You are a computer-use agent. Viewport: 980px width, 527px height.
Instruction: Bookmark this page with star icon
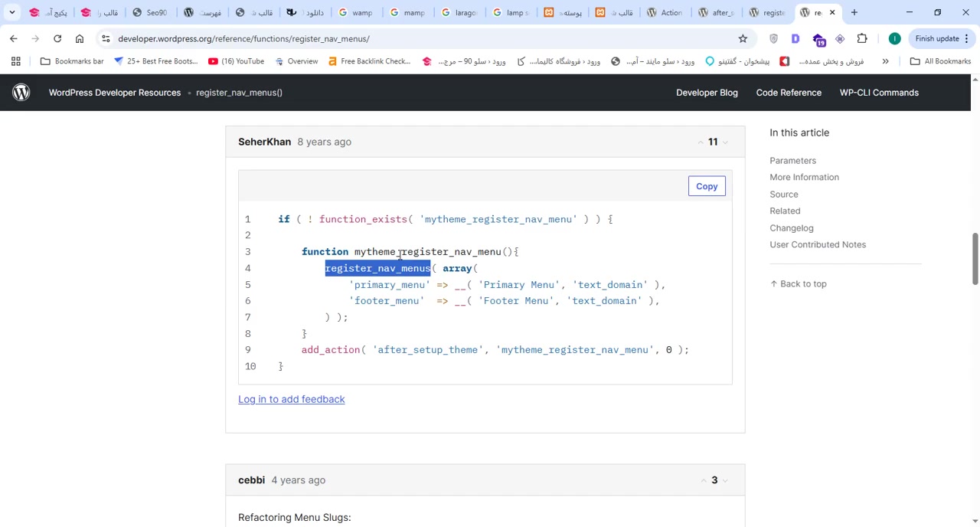tap(743, 38)
